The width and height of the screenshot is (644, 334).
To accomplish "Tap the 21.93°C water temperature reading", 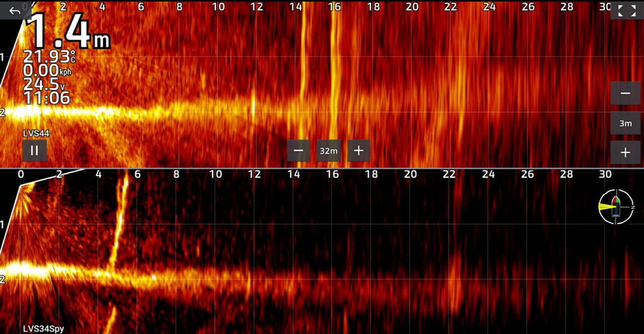I will [x=49, y=57].
